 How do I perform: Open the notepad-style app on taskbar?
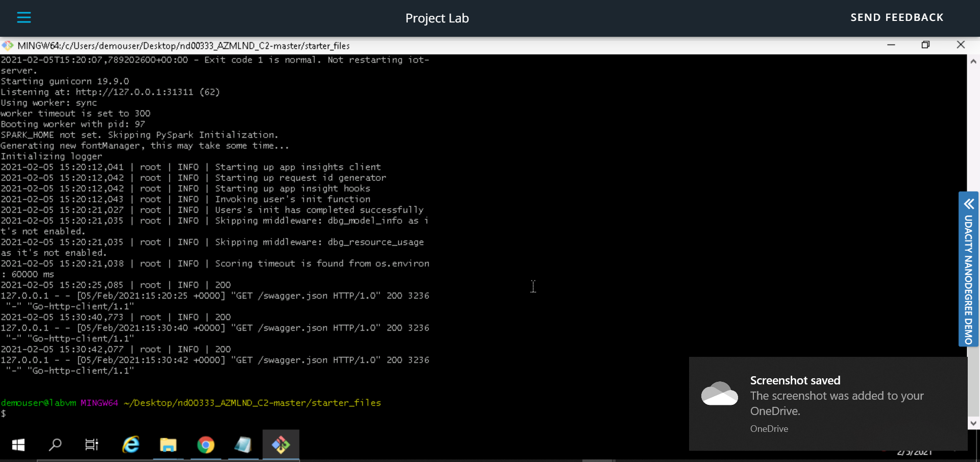point(243,445)
